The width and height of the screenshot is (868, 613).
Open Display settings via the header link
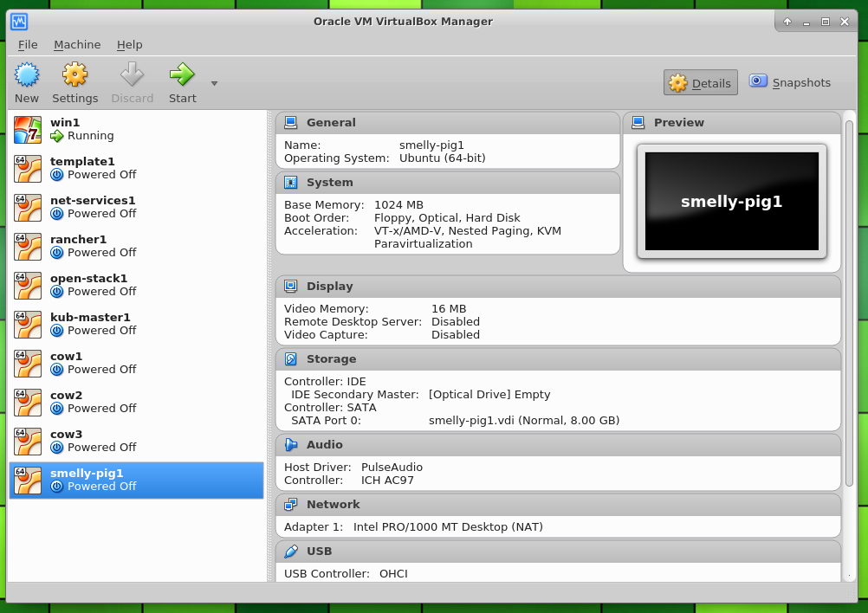pos(329,286)
